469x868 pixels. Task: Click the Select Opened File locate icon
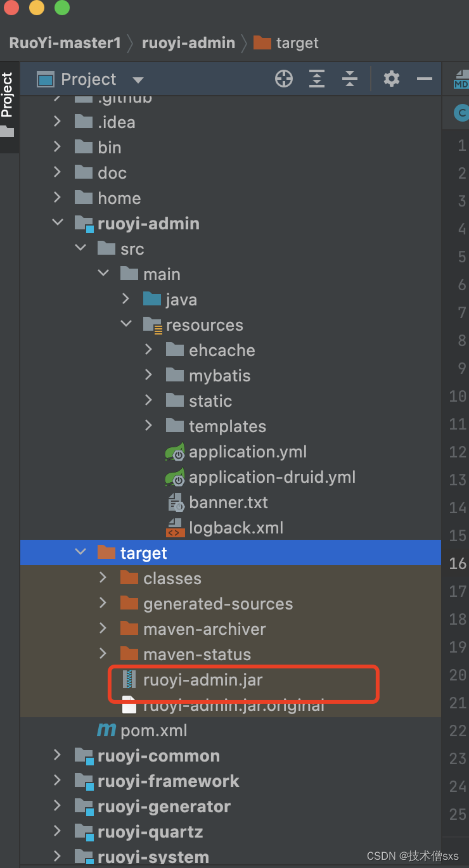click(x=284, y=79)
